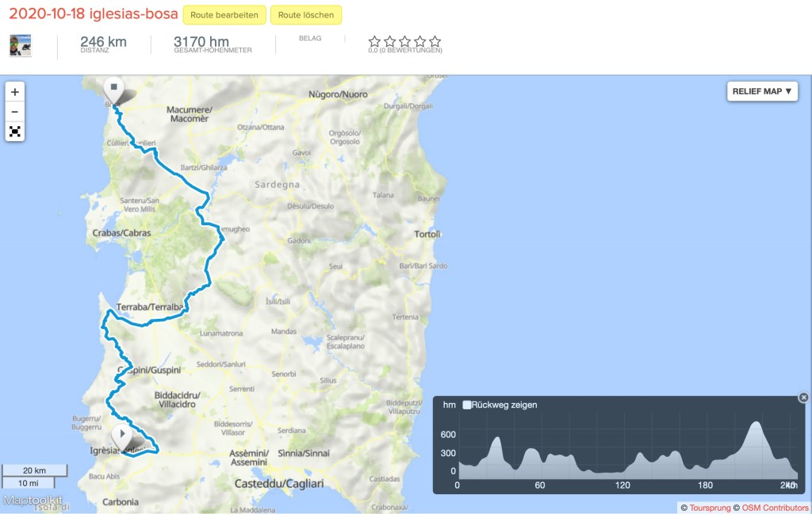Toggle fullscreen map view icon
The height and width of the screenshot is (514, 812).
pyautogui.click(x=14, y=132)
